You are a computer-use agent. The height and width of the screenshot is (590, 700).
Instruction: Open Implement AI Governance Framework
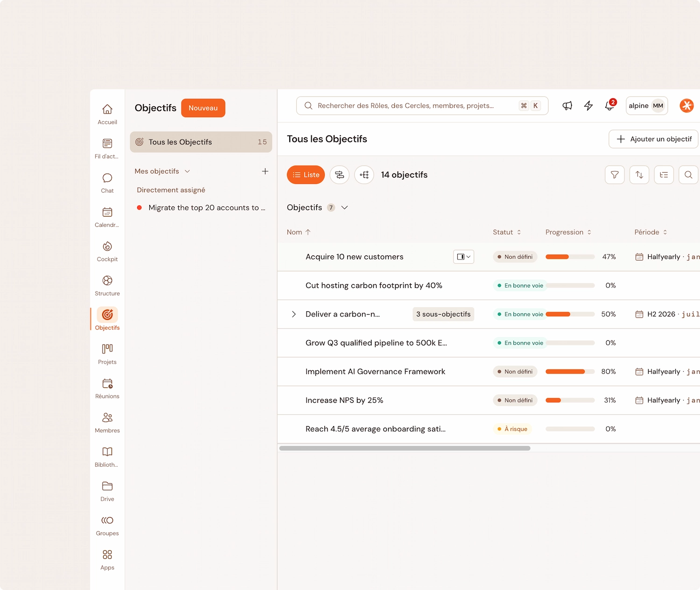coord(375,372)
